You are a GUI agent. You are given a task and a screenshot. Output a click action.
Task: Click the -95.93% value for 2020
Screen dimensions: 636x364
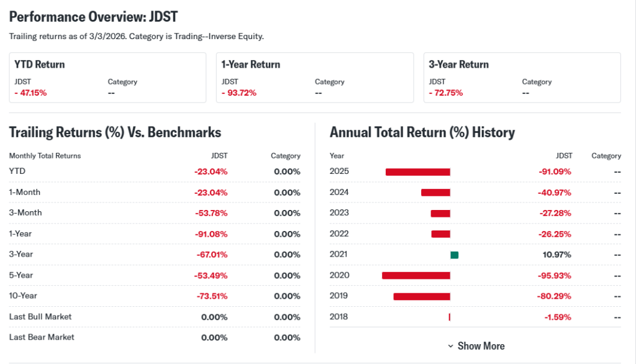click(x=554, y=275)
